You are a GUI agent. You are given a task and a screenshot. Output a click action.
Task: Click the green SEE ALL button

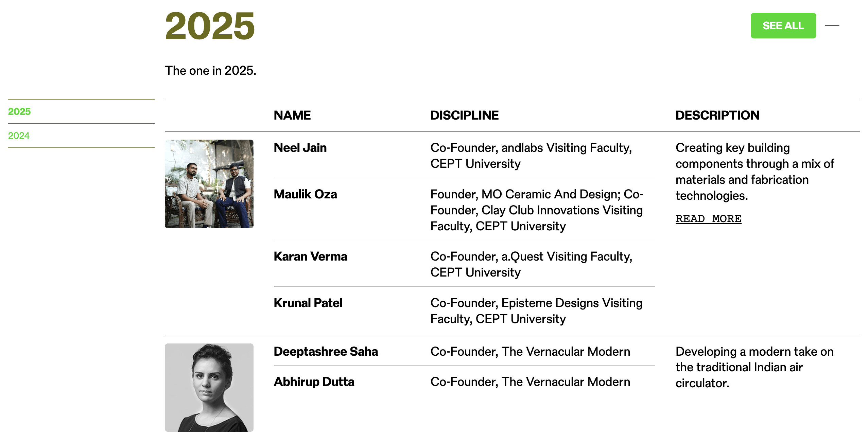783,26
